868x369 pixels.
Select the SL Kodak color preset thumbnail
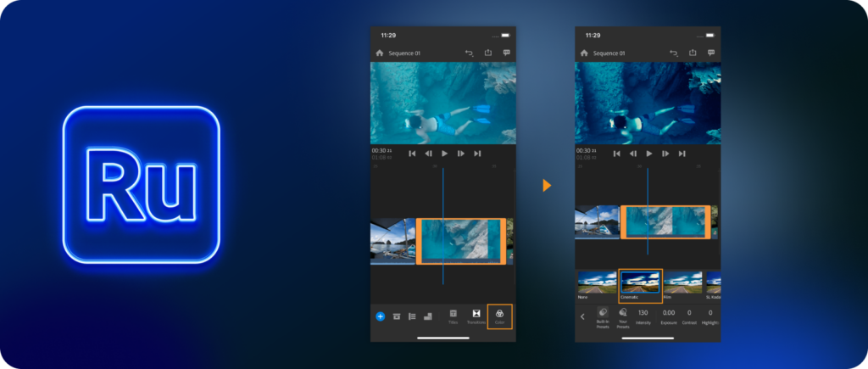[714, 282]
